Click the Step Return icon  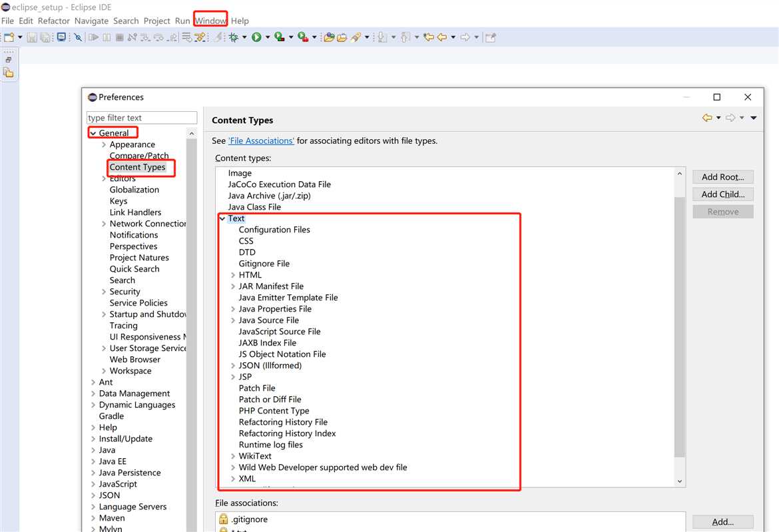[x=172, y=37]
